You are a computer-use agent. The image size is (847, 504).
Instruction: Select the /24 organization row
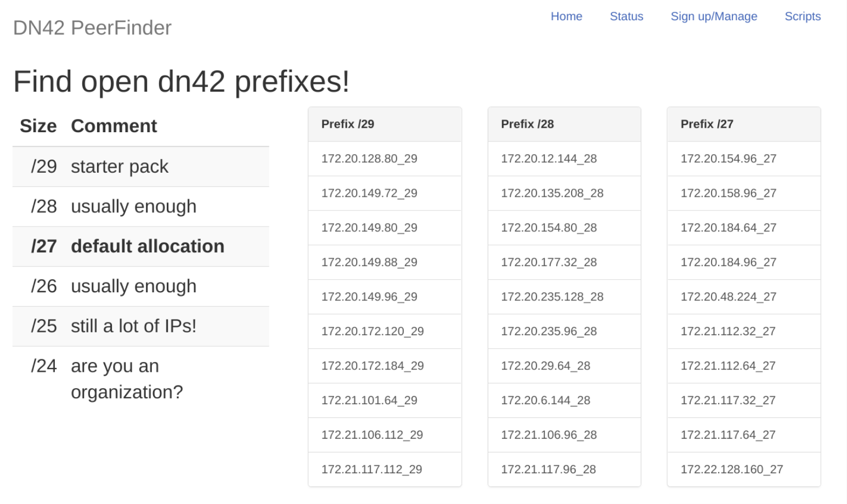pos(141,379)
